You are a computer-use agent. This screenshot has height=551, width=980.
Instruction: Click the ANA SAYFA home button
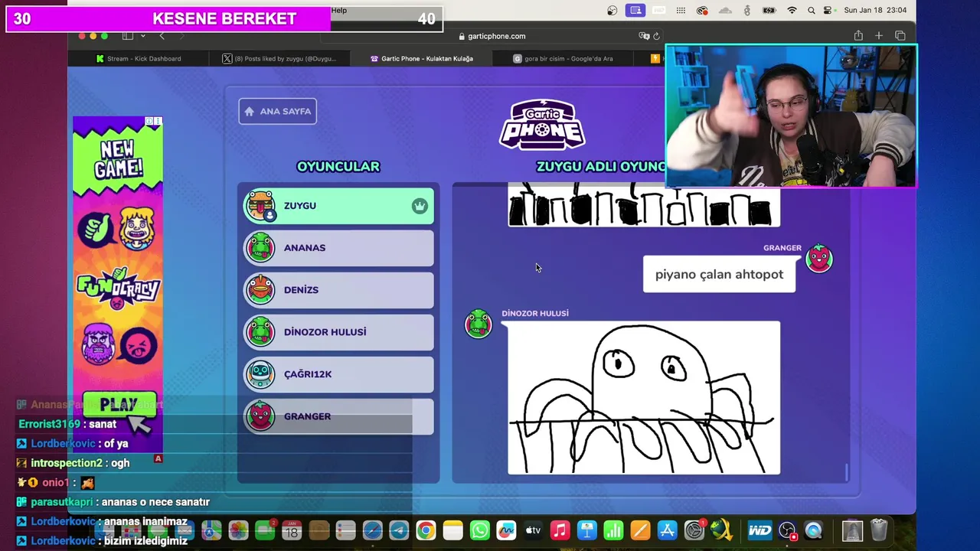(x=277, y=111)
